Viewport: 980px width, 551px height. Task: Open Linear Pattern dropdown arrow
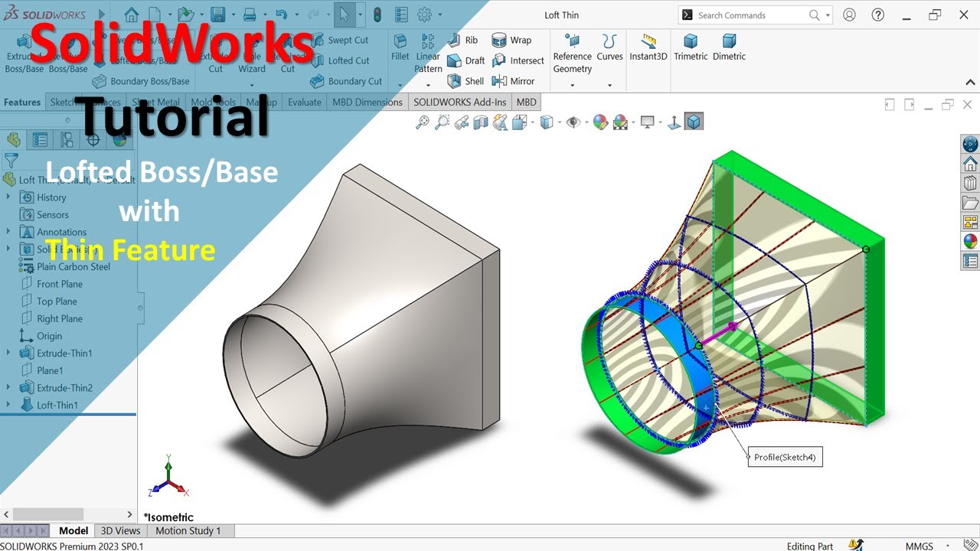coord(428,86)
